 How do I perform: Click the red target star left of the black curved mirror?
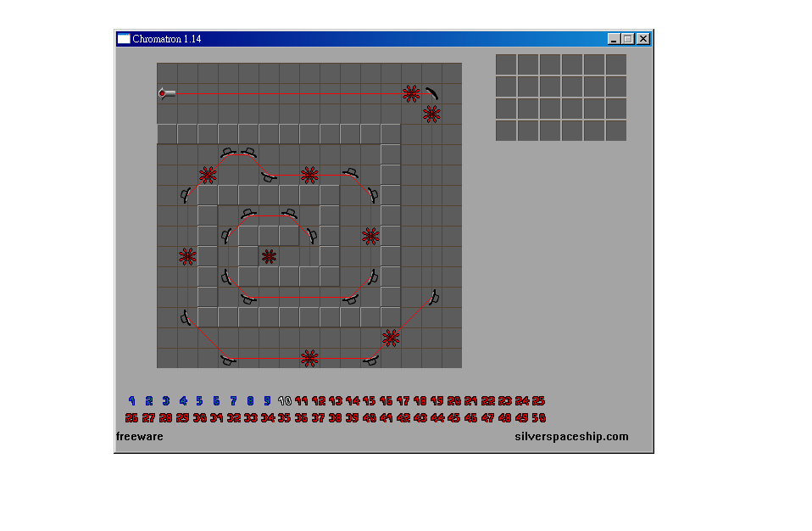(x=412, y=93)
